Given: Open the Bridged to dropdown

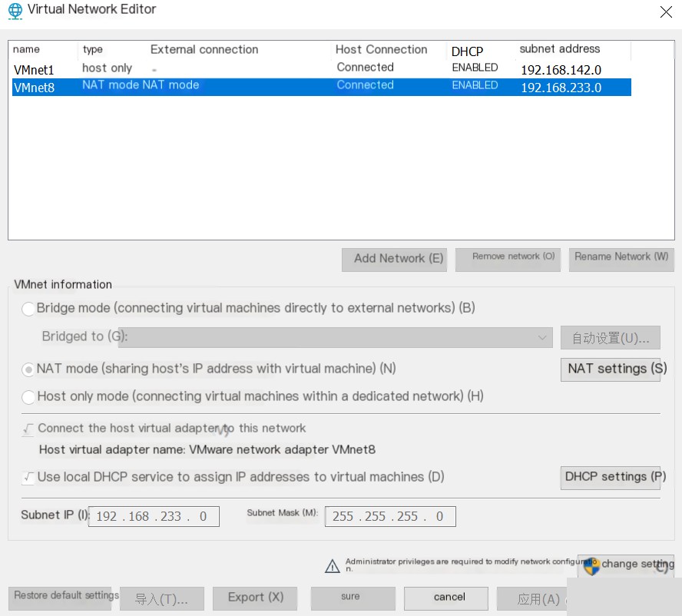Looking at the screenshot, I should (x=336, y=338).
